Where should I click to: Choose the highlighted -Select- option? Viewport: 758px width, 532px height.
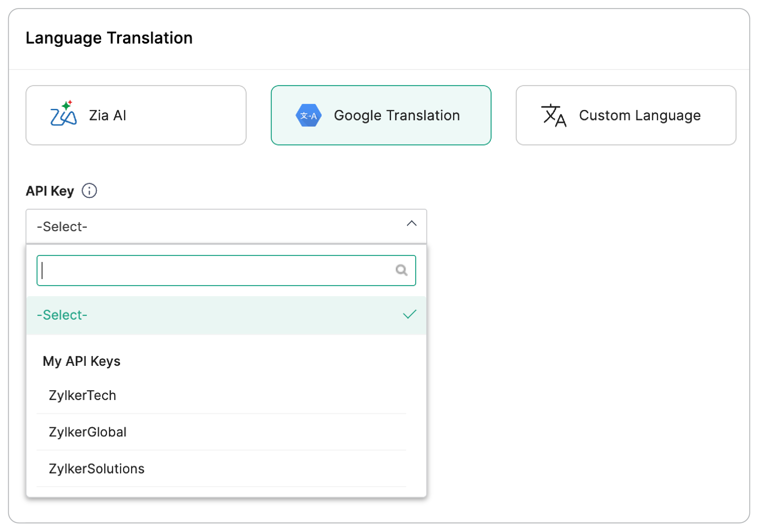tap(226, 315)
